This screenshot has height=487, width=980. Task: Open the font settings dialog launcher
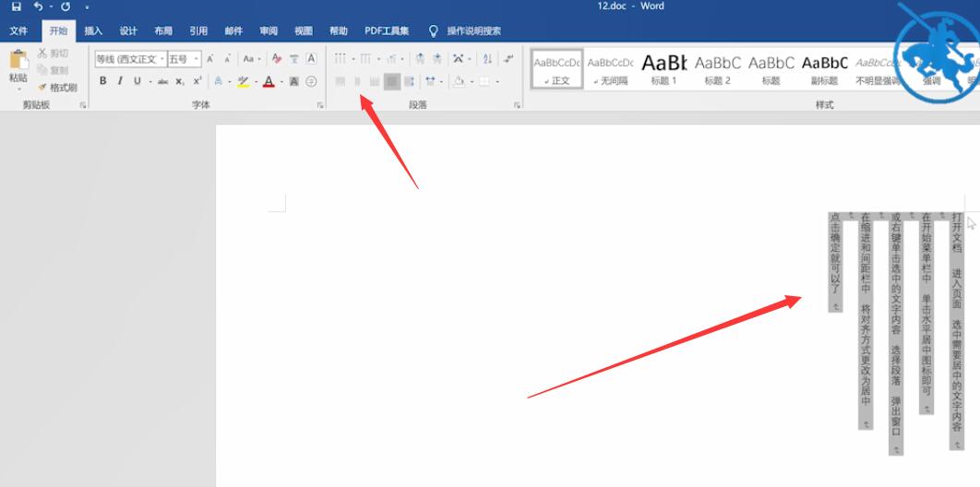coord(320,105)
